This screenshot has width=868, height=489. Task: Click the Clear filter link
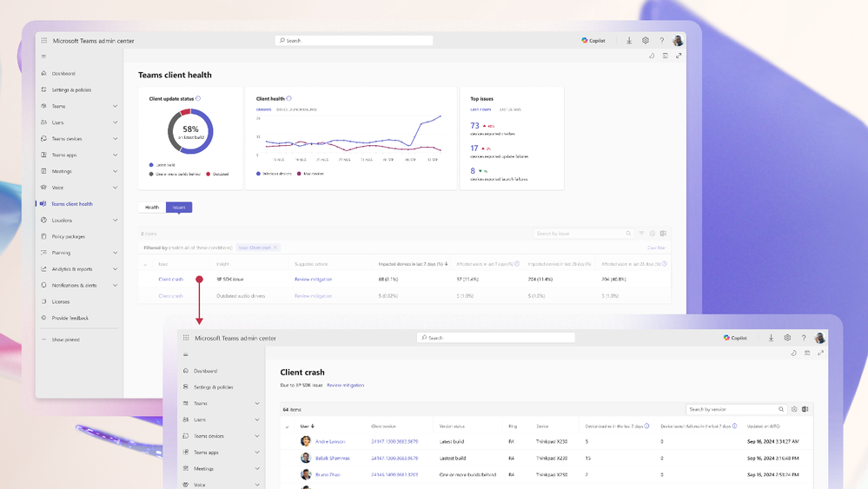656,248
